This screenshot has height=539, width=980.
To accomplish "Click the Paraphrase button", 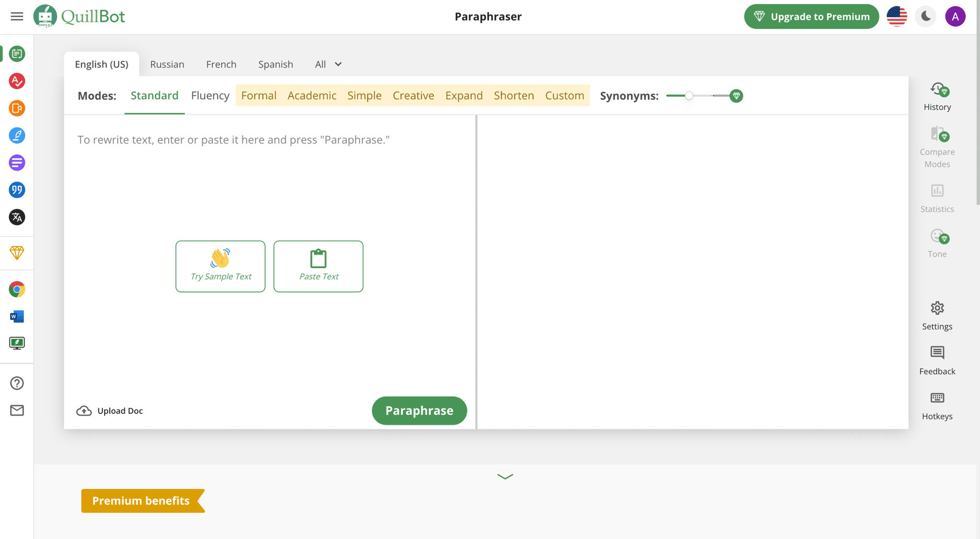I will 419,411.
